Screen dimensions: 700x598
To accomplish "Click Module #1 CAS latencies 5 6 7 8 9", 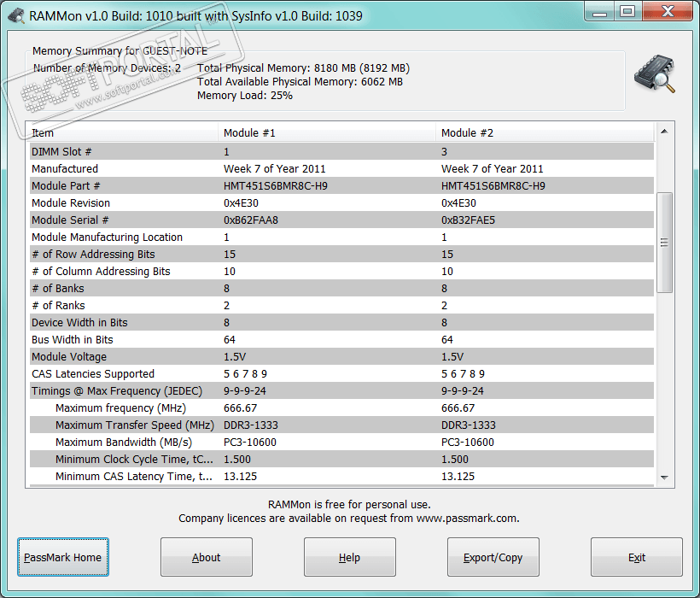I will coord(245,374).
